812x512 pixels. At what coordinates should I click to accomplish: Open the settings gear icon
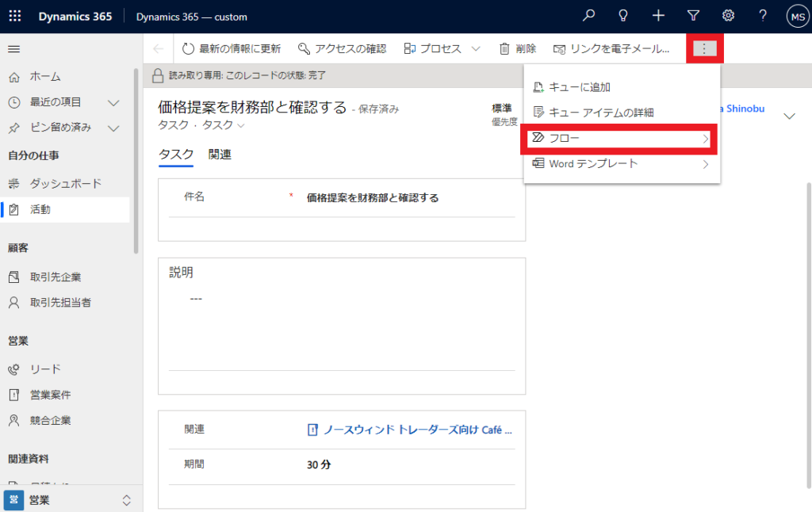coord(728,16)
